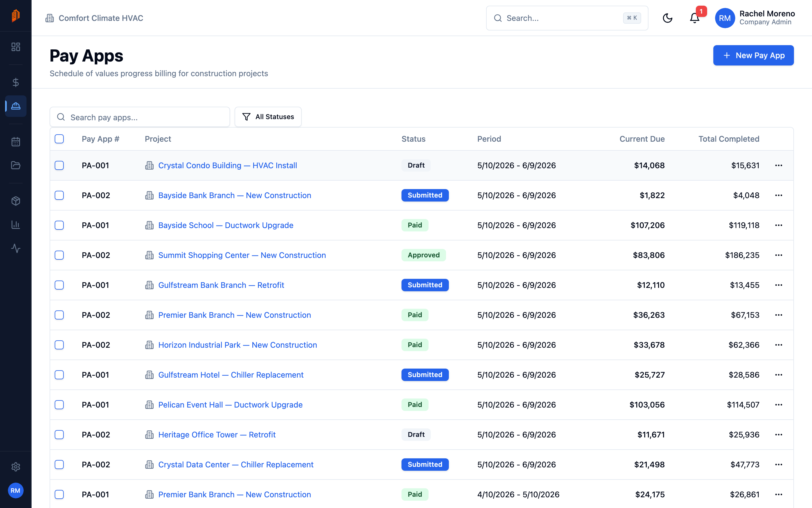Click the $107,206 current due amount
Viewport: 812px width, 508px height.
tap(648, 225)
